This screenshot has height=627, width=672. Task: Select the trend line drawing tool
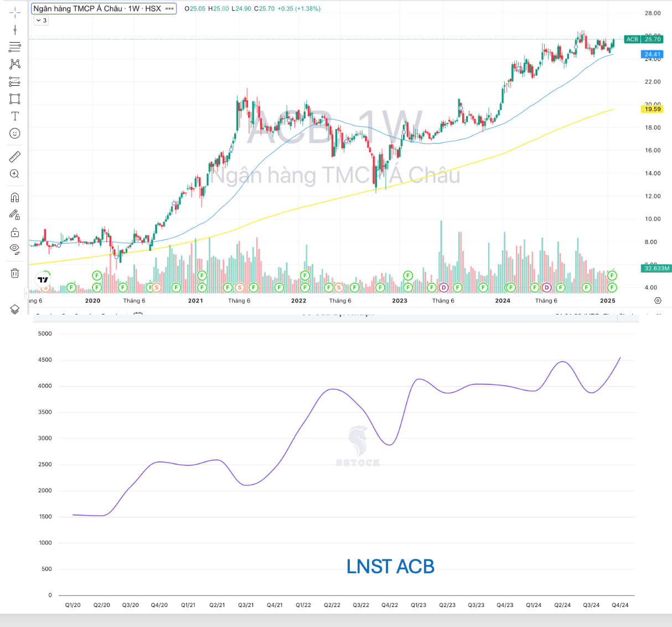coord(15,29)
